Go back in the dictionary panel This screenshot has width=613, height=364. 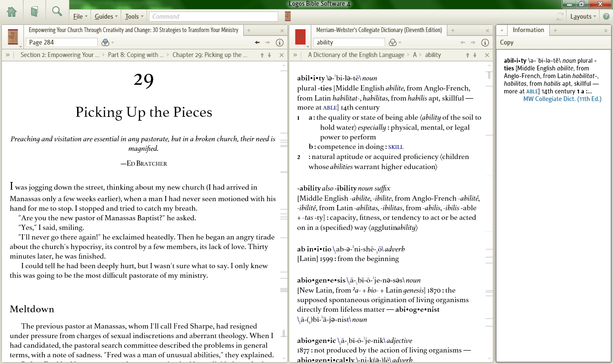tap(463, 43)
